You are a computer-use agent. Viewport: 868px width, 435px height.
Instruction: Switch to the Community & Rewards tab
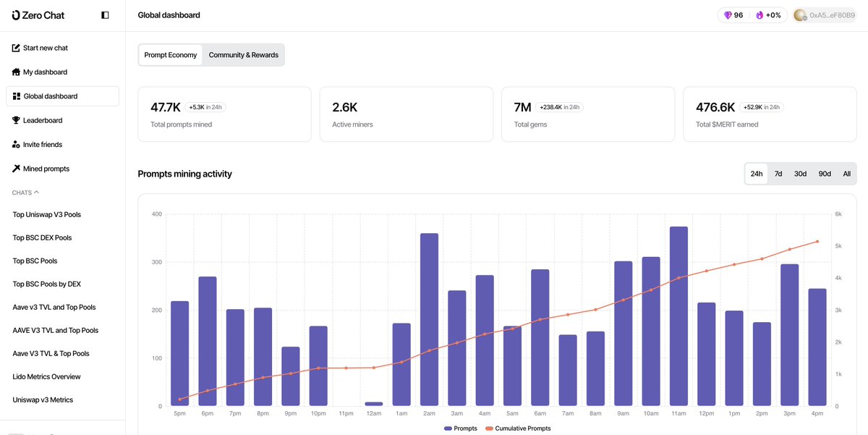tap(243, 54)
